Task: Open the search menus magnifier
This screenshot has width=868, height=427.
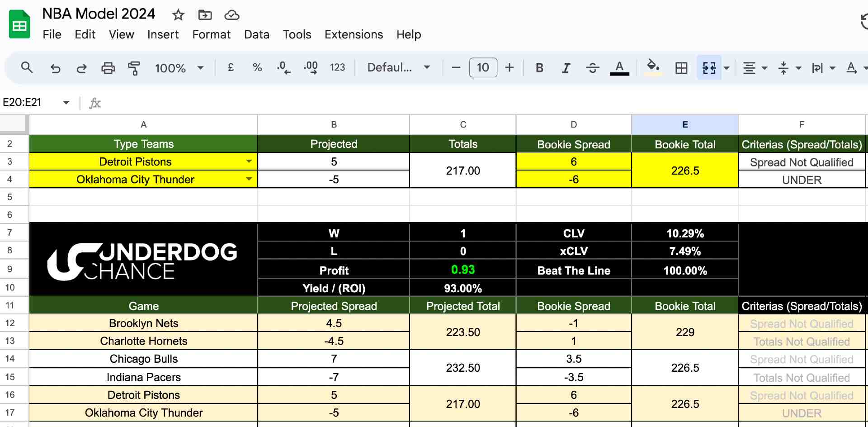Action: point(27,68)
